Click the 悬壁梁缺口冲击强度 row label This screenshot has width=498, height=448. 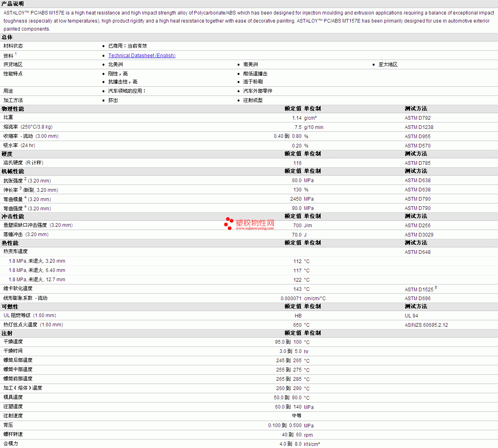tap(25, 225)
